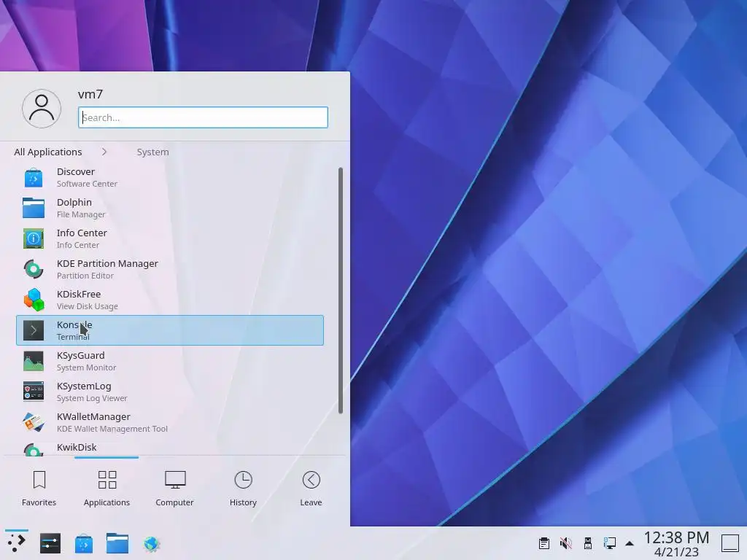Open the KSystemLog viewer icon
The image size is (747, 560).
(34, 392)
